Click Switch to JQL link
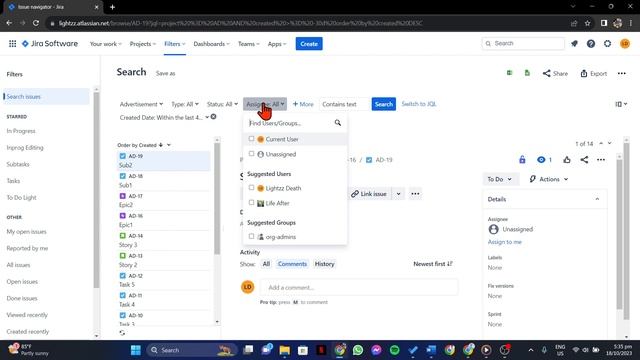The width and height of the screenshot is (640, 360). coord(419,104)
